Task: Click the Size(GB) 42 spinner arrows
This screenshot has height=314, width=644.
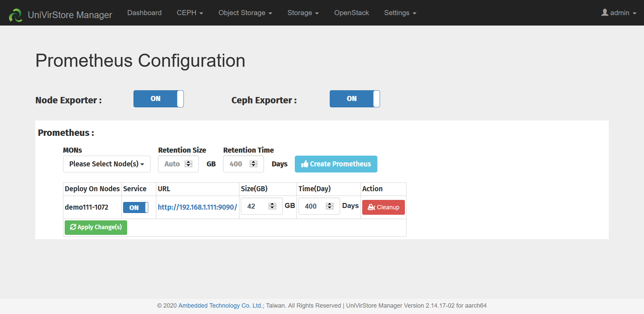Action: coord(272,206)
